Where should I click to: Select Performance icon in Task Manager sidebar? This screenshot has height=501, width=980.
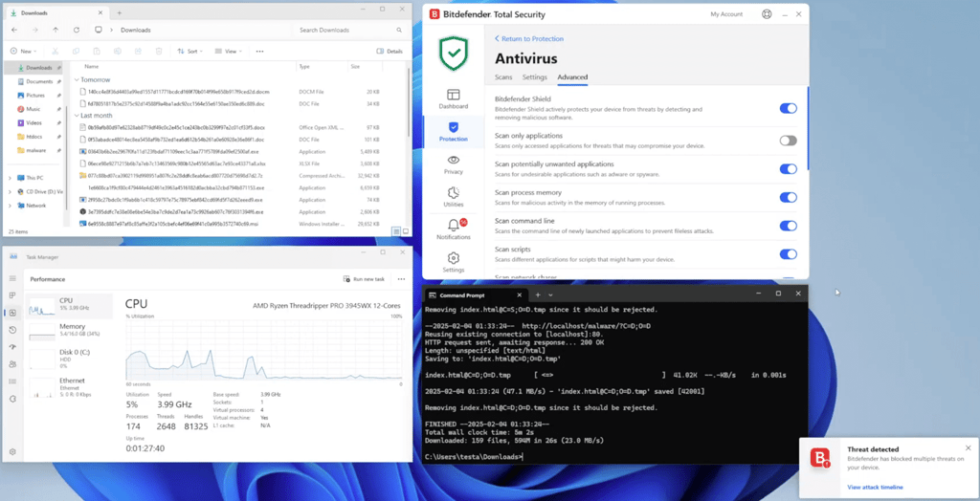12,313
